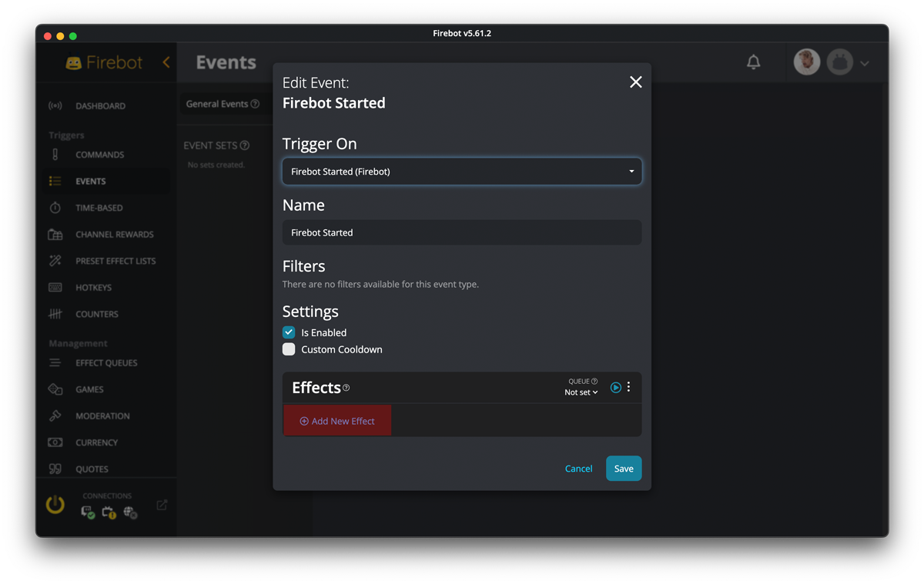Click Twitch chat connection status icon
The height and width of the screenshot is (584, 924).
[88, 512]
